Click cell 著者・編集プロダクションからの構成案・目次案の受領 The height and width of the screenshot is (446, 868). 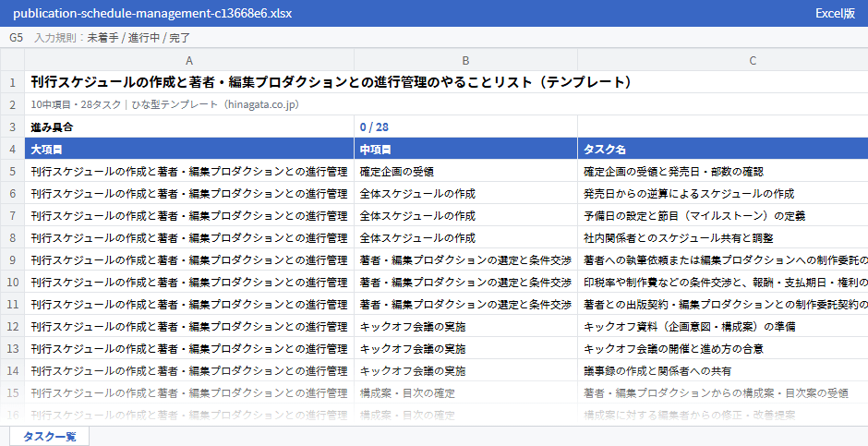(722, 392)
